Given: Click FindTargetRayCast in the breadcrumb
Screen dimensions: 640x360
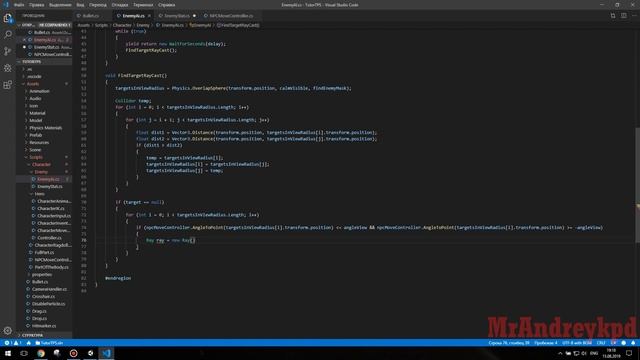Looking at the screenshot, I should click(x=238, y=25).
